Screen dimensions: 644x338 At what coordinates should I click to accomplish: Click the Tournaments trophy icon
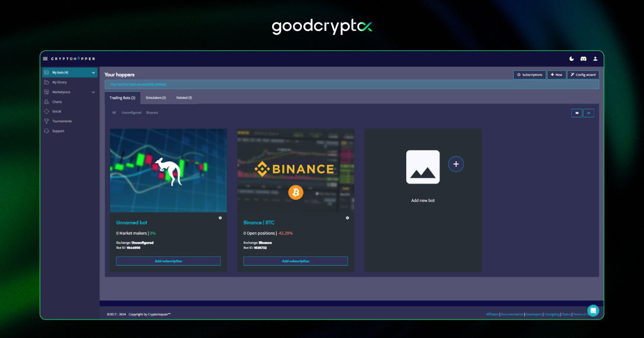(x=47, y=121)
